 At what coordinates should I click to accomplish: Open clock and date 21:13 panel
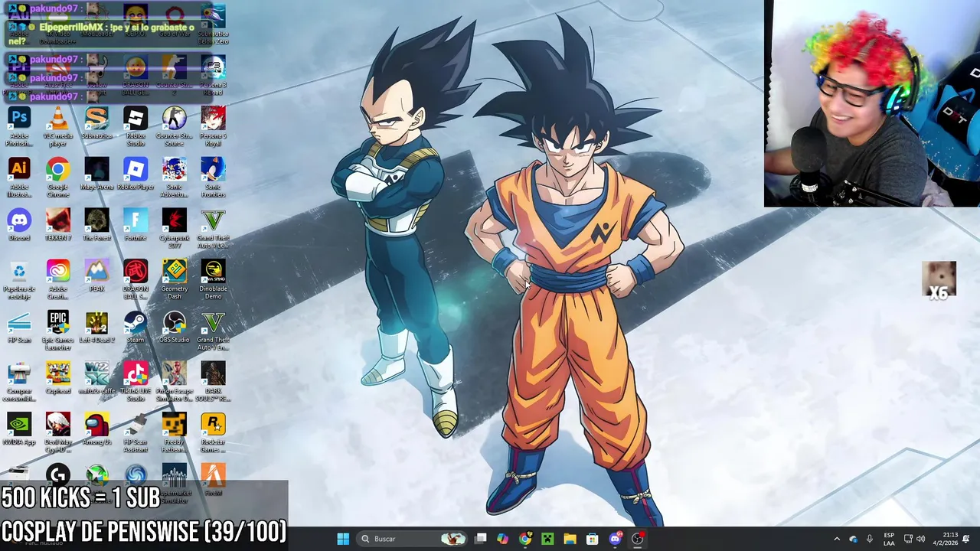944,539
